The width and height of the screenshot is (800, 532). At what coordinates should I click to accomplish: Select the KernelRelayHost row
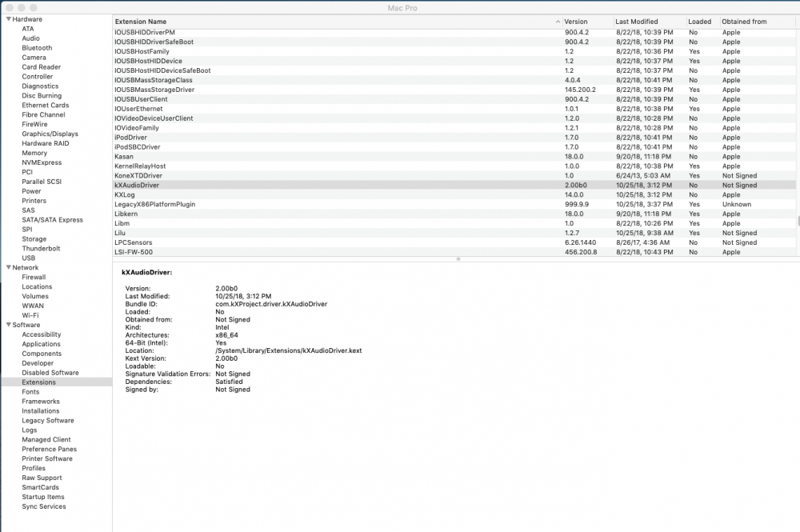[x=454, y=166]
